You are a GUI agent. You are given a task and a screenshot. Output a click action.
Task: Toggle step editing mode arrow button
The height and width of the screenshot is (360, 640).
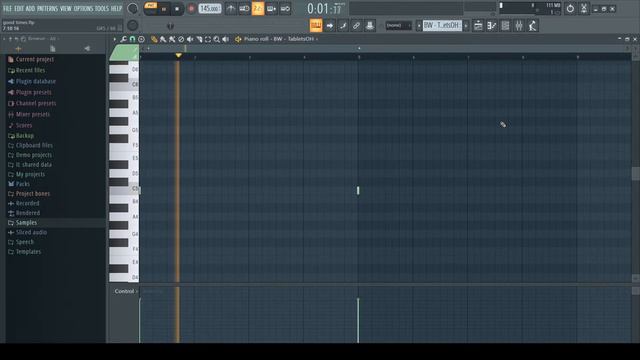pos(329,26)
